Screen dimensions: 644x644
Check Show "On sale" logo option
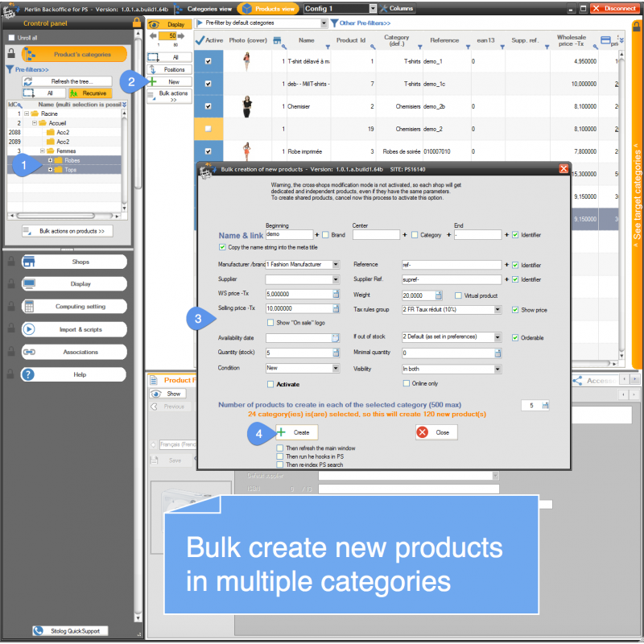[x=270, y=322]
